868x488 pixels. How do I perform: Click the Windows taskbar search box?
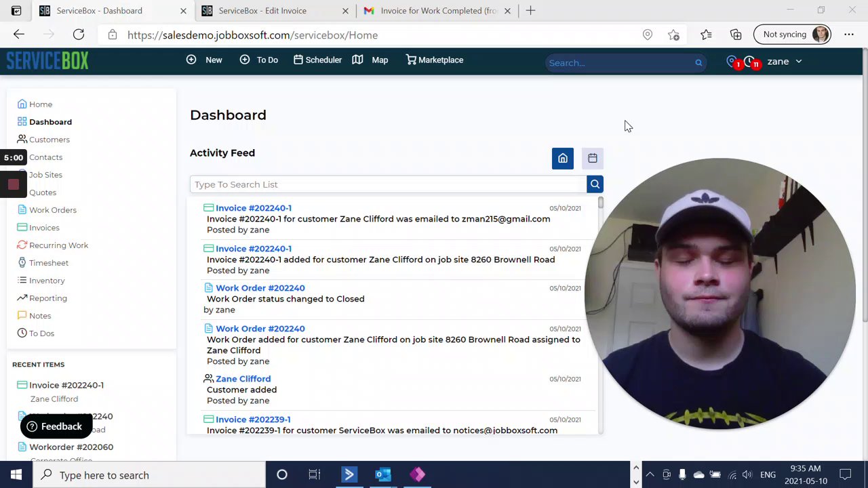coord(149,475)
